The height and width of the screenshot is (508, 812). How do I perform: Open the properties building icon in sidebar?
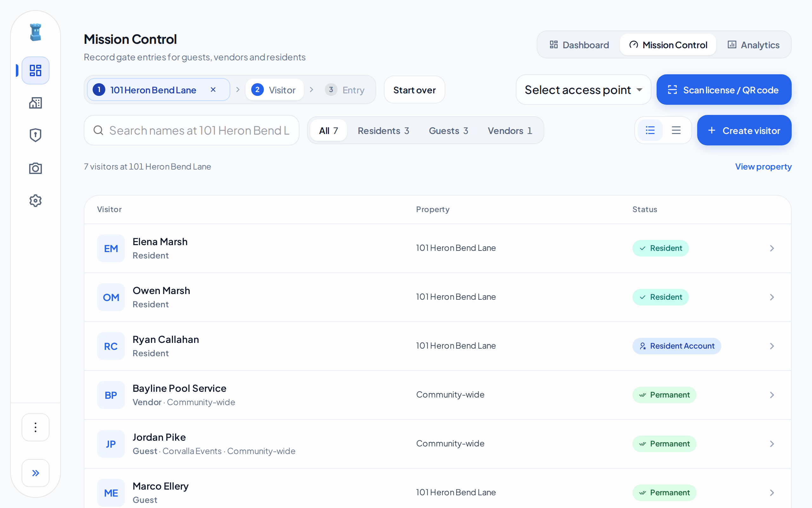[35, 103]
